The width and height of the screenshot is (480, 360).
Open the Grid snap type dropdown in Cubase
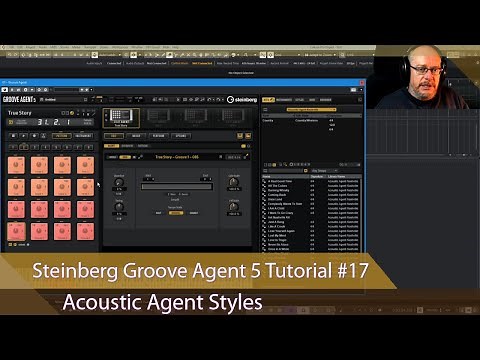tap(287, 55)
